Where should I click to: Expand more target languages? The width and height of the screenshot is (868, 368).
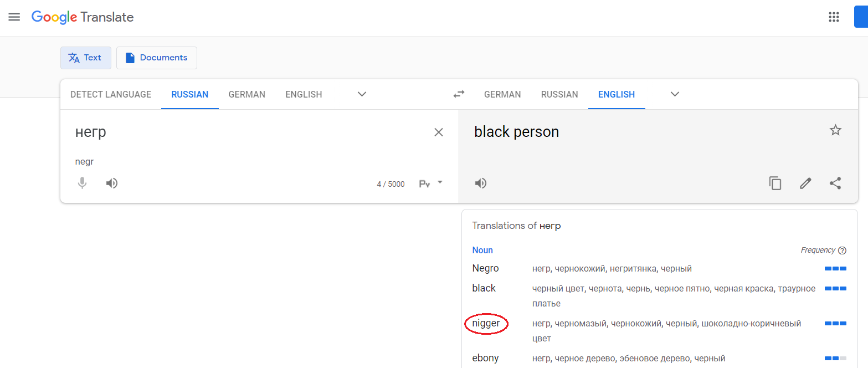click(x=675, y=94)
